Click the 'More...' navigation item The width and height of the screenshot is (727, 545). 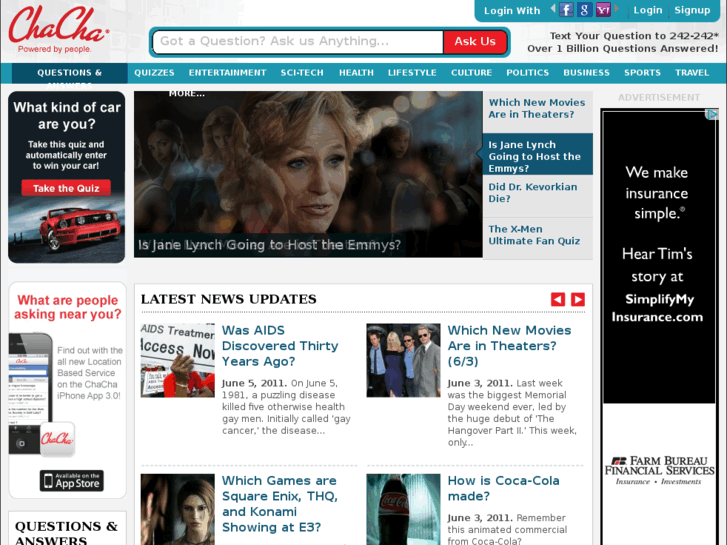(x=187, y=94)
